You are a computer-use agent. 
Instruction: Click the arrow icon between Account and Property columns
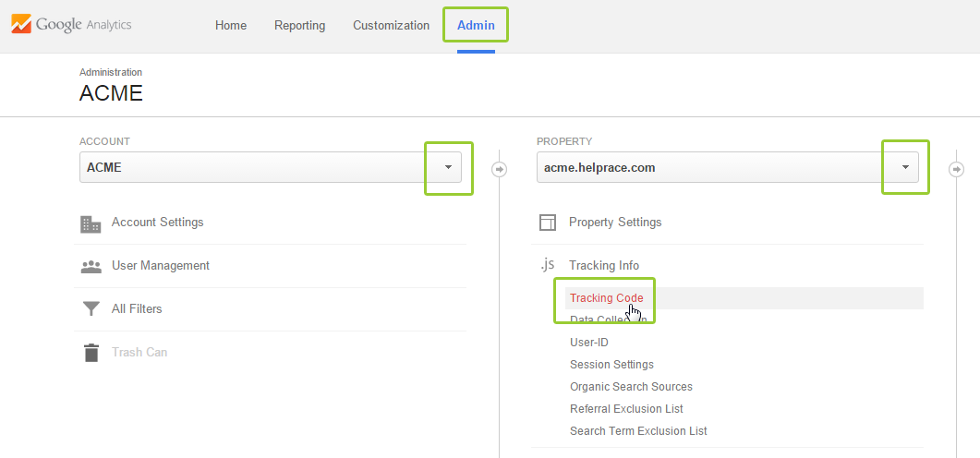pos(500,169)
